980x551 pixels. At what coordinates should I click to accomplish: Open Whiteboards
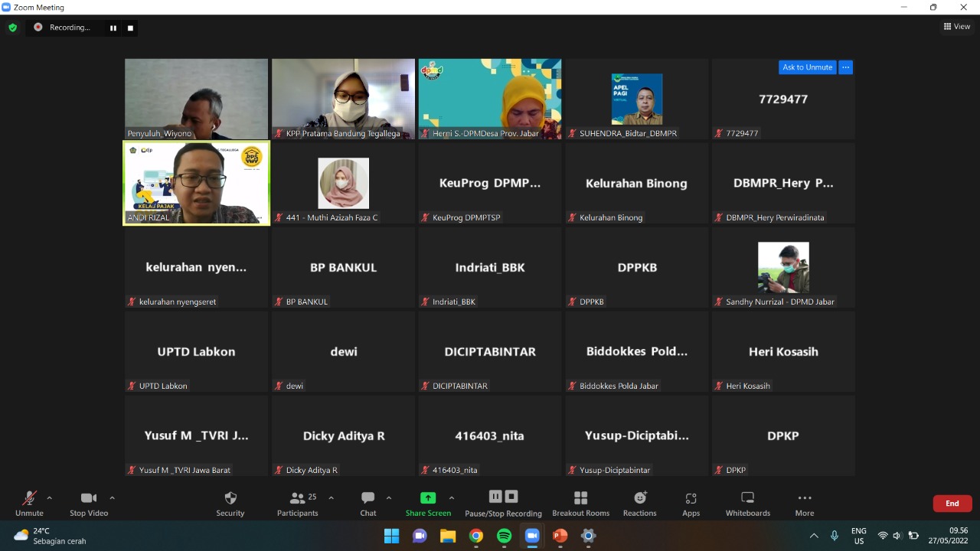(748, 503)
